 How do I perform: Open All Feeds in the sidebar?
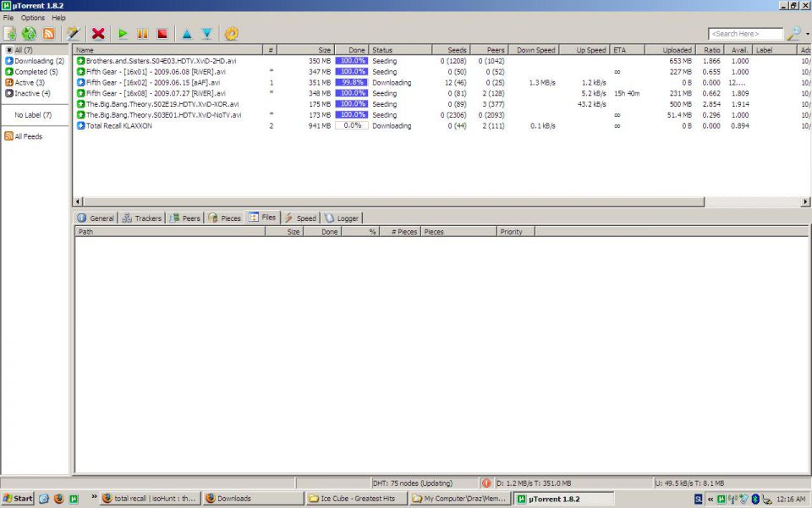(24, 136)
